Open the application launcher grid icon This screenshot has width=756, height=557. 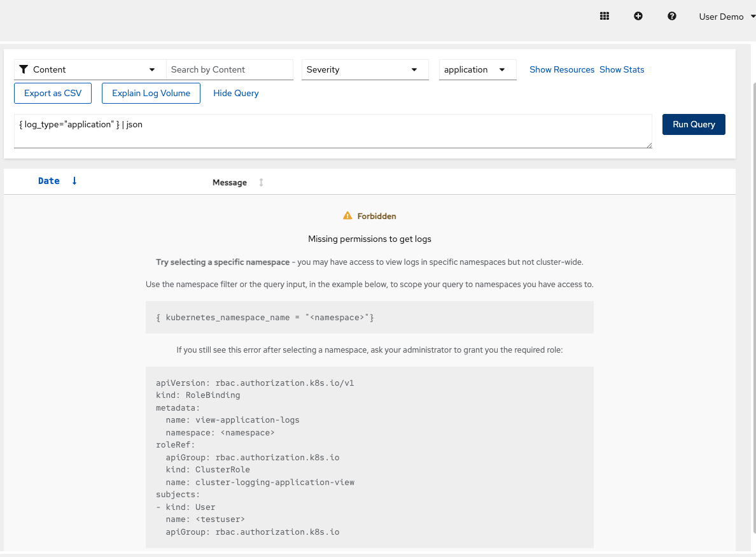click(x=605, y=17)
